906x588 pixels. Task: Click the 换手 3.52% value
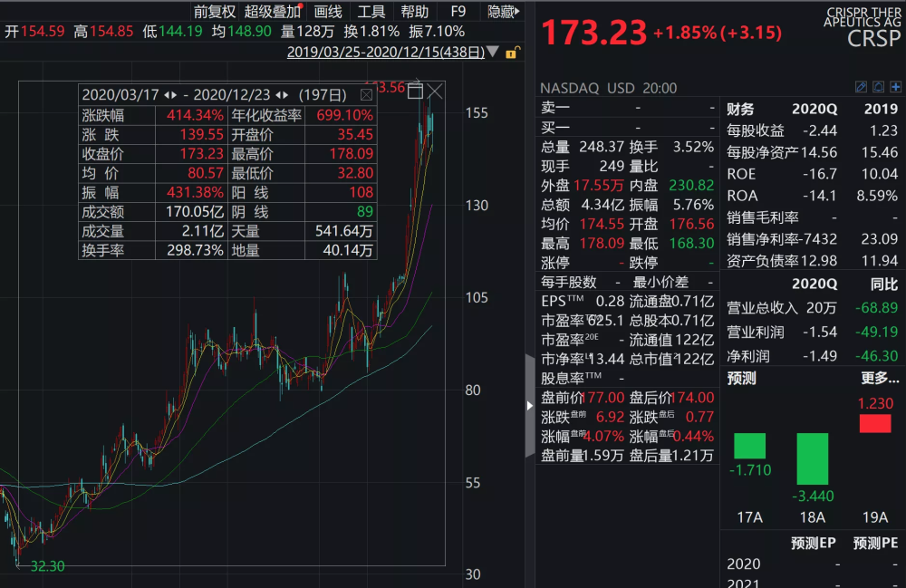(x=693, y=147)
